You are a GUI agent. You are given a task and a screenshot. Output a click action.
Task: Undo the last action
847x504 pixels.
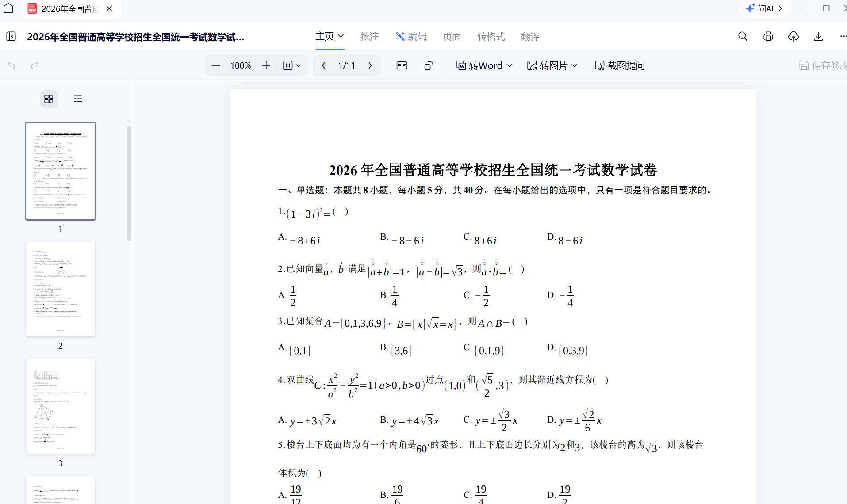11,65
